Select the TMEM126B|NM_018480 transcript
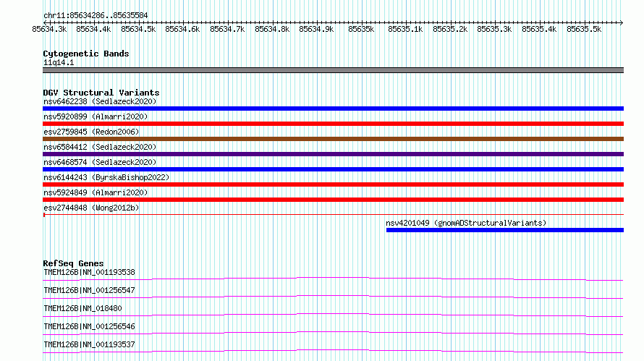644x361 pixels. [82, 308]
